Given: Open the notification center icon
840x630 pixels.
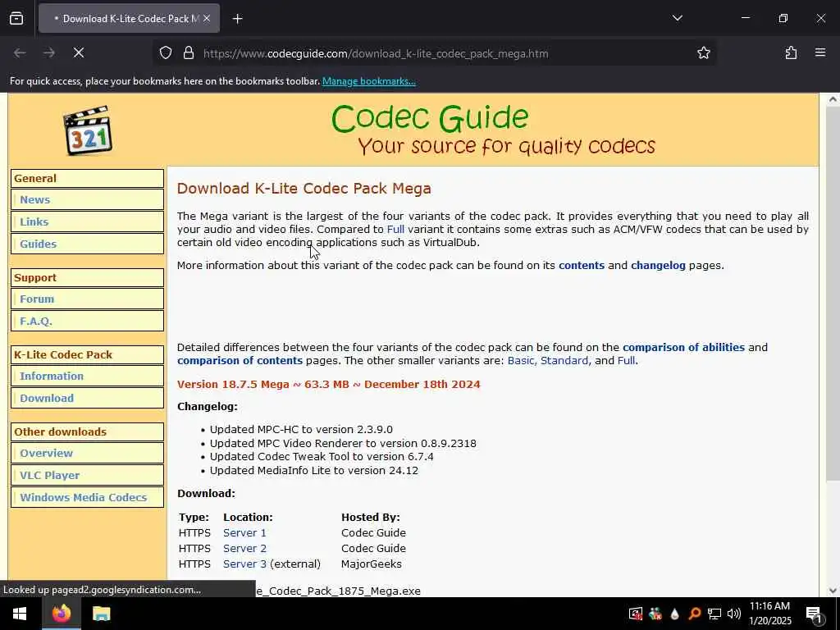Looking at the screenshot, I should click(x=814, y=614).
